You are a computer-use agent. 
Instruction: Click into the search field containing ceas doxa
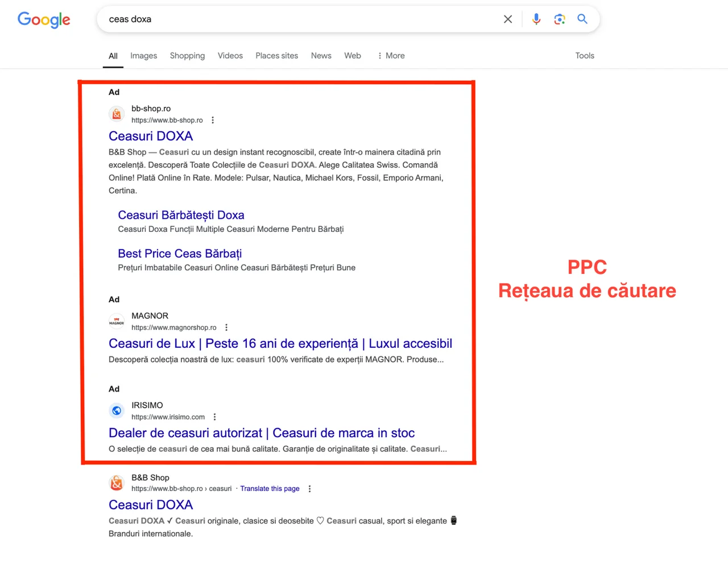click(296, 19)
